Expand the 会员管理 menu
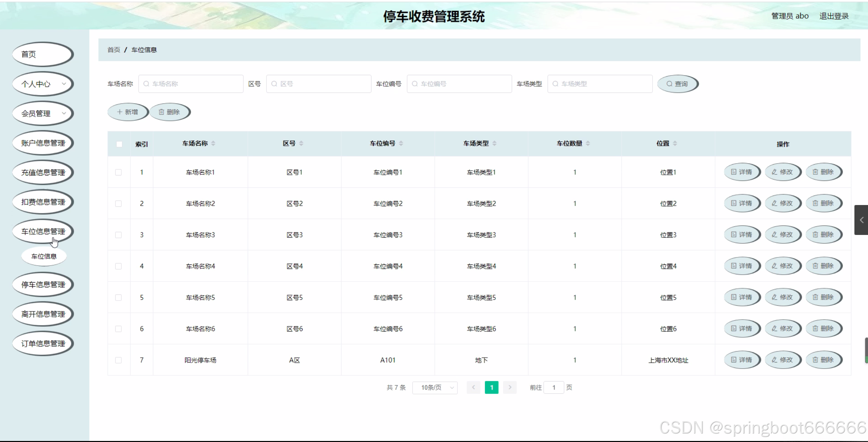Screen dimensions: 868x442 tap(43, 114)
